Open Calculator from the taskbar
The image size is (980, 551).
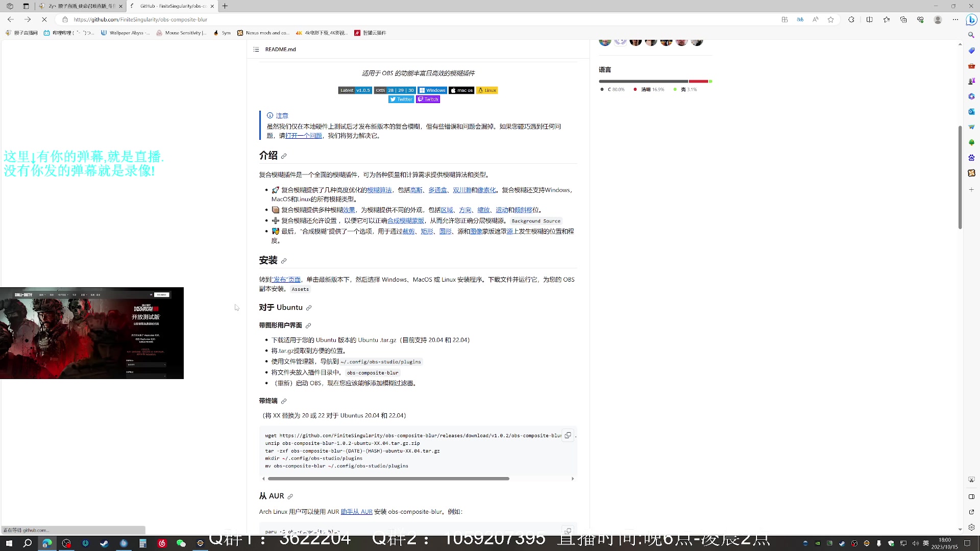point(143,543)
